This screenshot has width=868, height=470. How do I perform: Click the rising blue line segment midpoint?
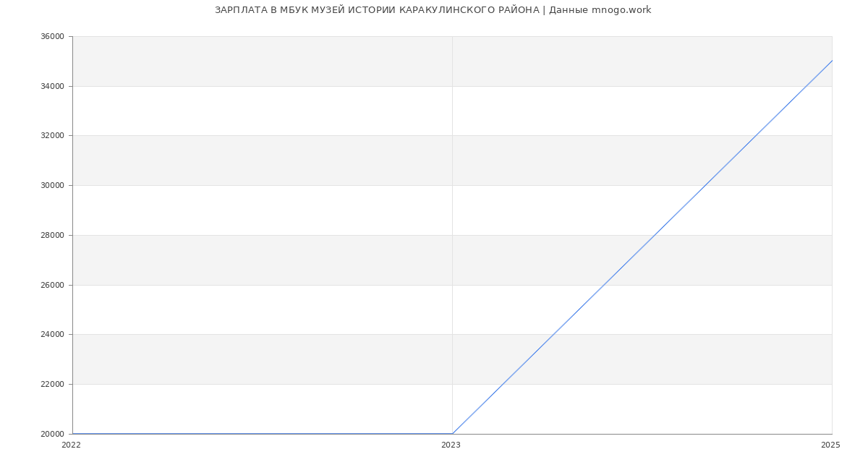pos(642,247)
